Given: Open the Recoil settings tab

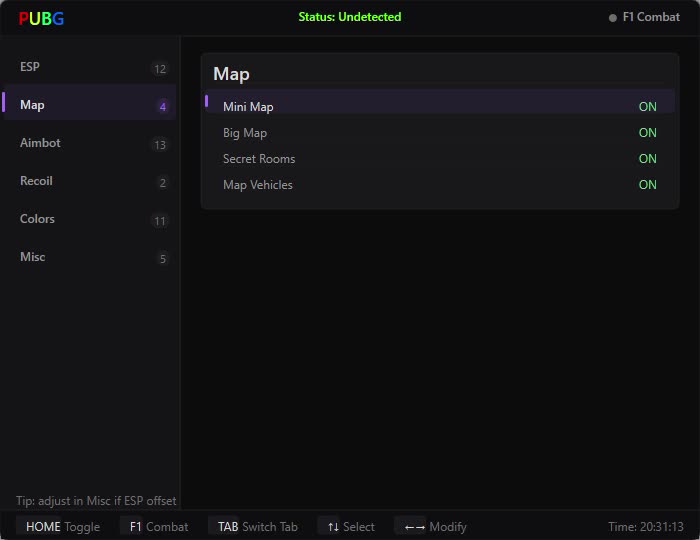Looking at the screenshot, I should [x=89, y=181].
